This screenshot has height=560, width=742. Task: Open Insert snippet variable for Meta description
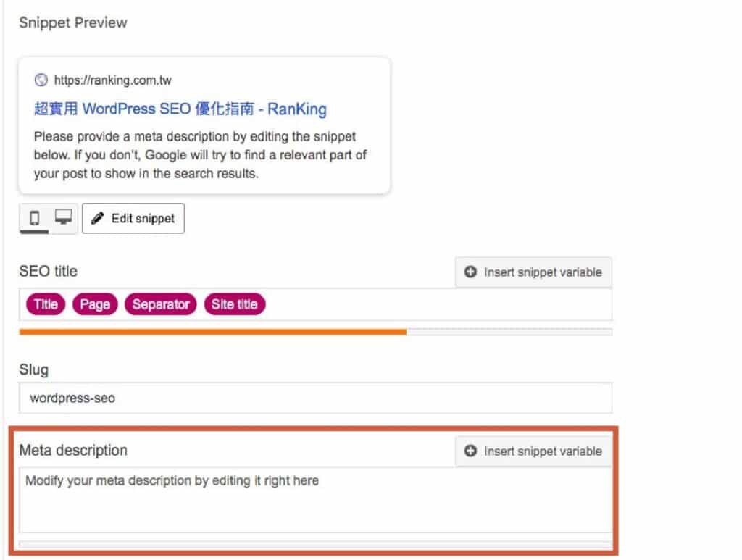533,451
